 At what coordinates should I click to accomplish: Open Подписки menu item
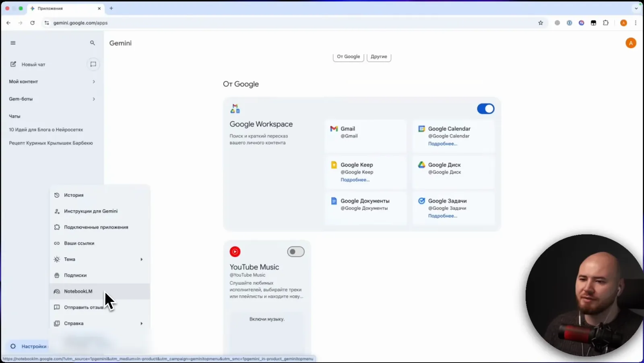[x=100, y=275]
